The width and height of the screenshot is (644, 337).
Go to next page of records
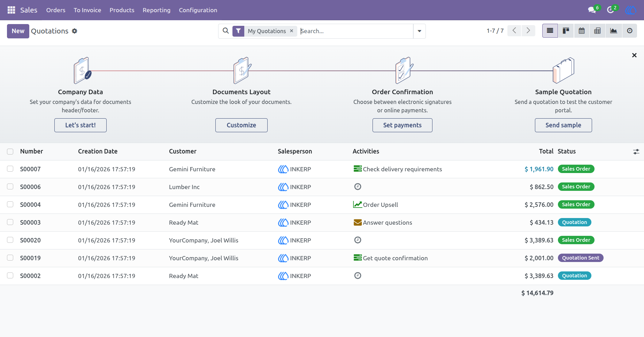(x=528, y=31)
